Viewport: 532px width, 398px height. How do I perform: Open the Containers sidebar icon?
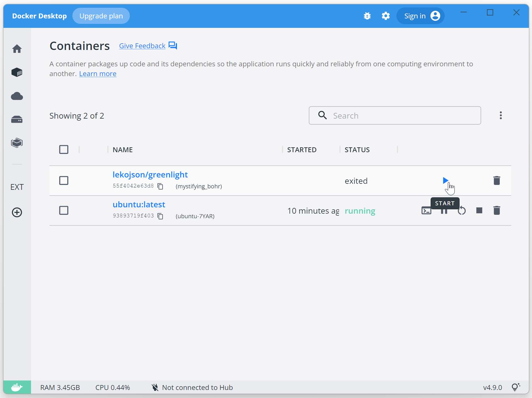[x=17, y=72]
